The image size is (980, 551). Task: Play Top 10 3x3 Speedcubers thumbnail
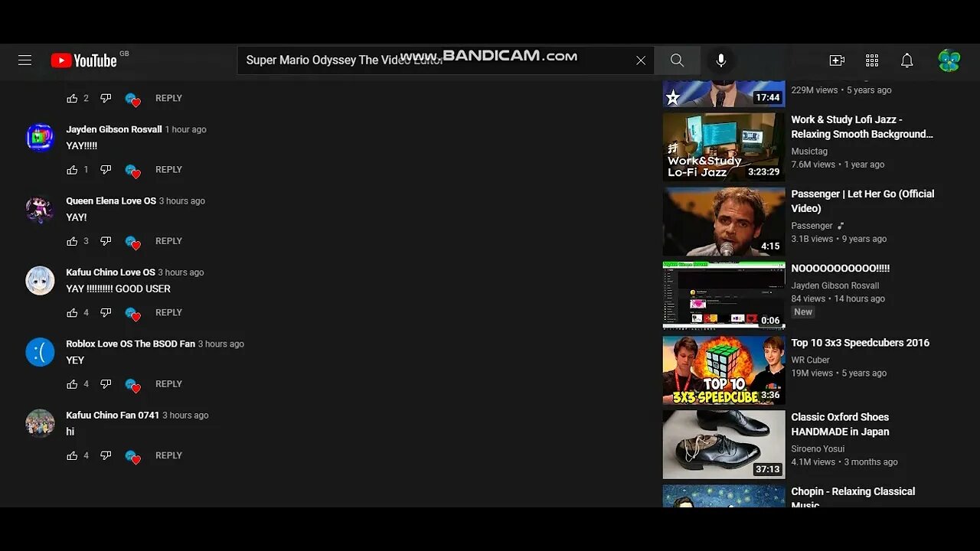[x=724, y=370]
